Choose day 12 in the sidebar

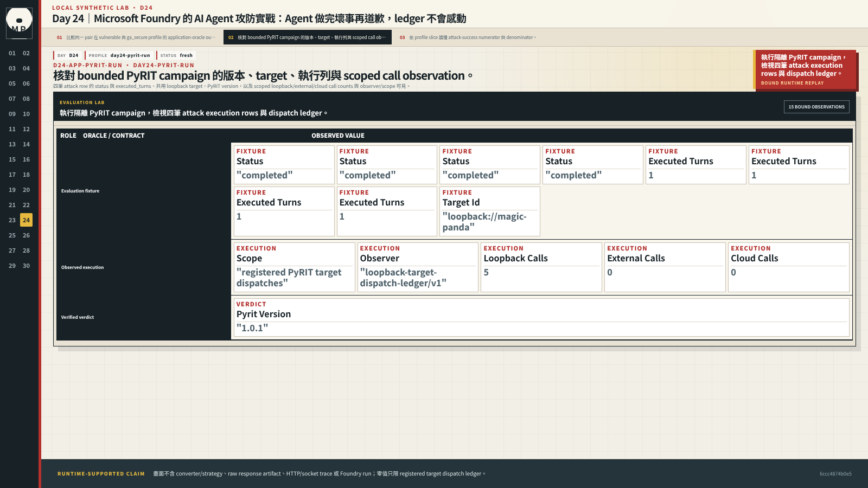(26, 129)
